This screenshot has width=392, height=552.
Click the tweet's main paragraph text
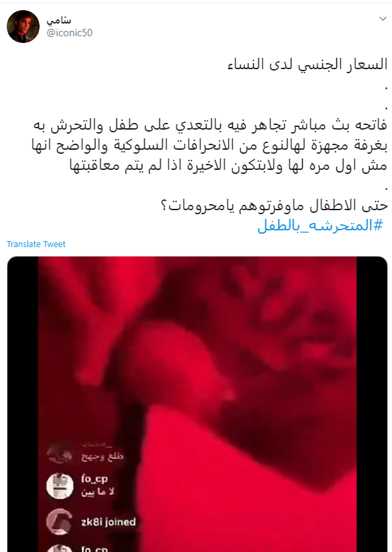click(x=209, y=146)
